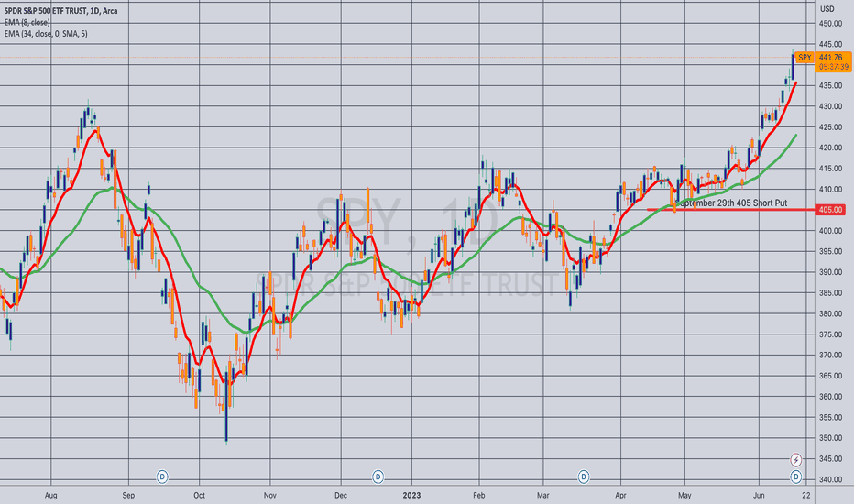854x504 pixels.
Task: Click the bold 2023 label on the time axis
Action: [411, 495]
